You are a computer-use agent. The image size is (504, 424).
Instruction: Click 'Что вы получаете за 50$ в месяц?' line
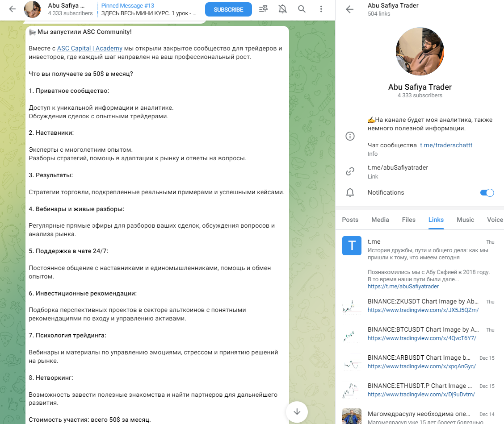(x=81, y=74)
